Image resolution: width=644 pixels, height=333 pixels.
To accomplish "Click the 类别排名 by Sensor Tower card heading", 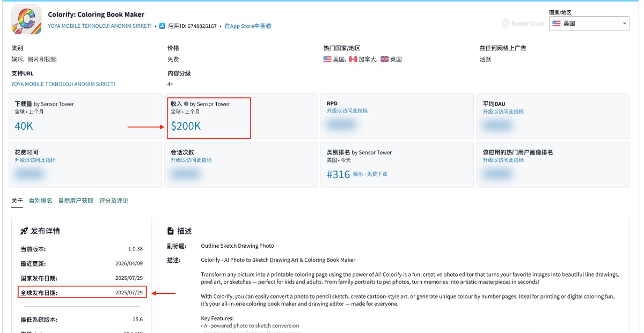I will pos(359,152).
